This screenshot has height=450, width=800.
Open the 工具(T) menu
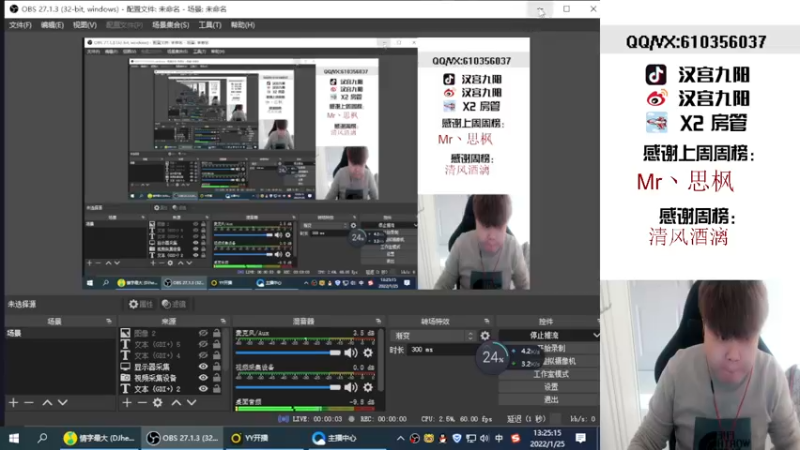tap(210, 24)
